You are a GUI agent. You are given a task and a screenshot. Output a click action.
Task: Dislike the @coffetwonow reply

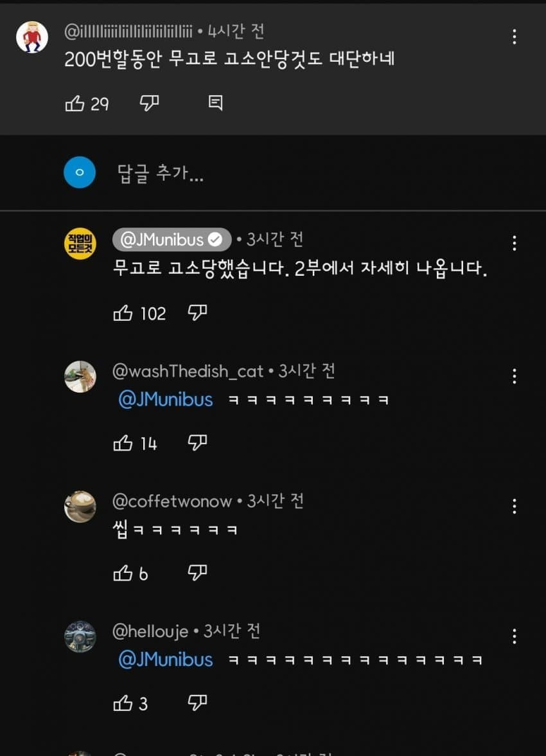[x=197, y=573]
